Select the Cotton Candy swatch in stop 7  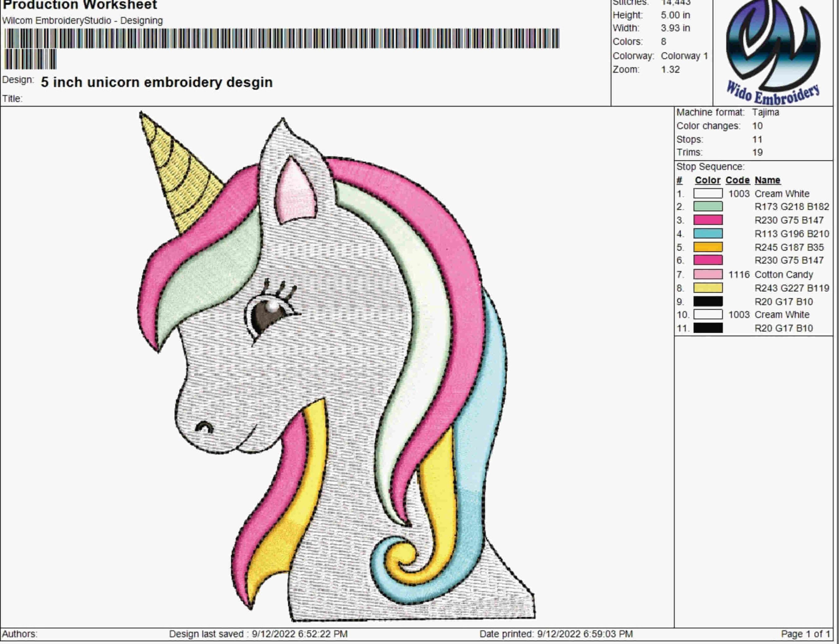tap(708, 274)
